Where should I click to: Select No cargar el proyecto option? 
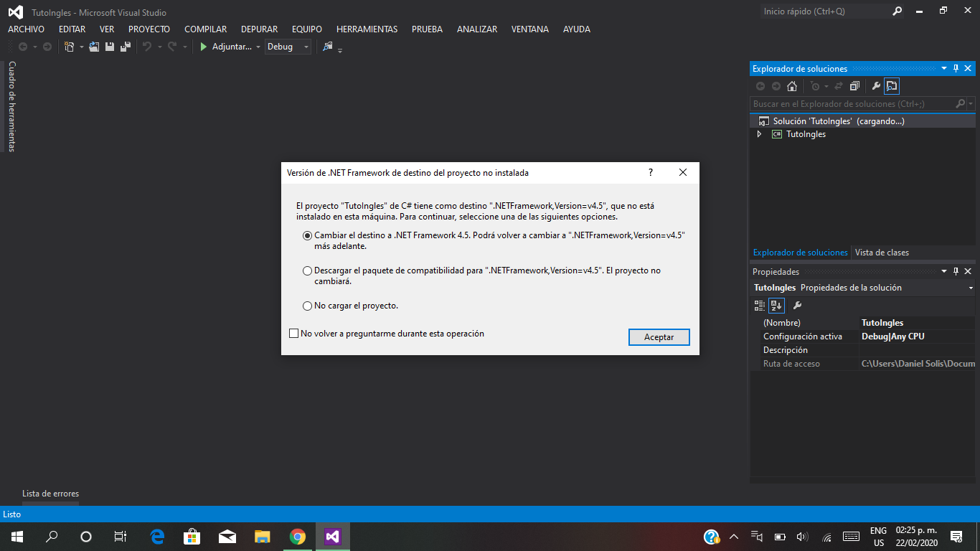308,306
